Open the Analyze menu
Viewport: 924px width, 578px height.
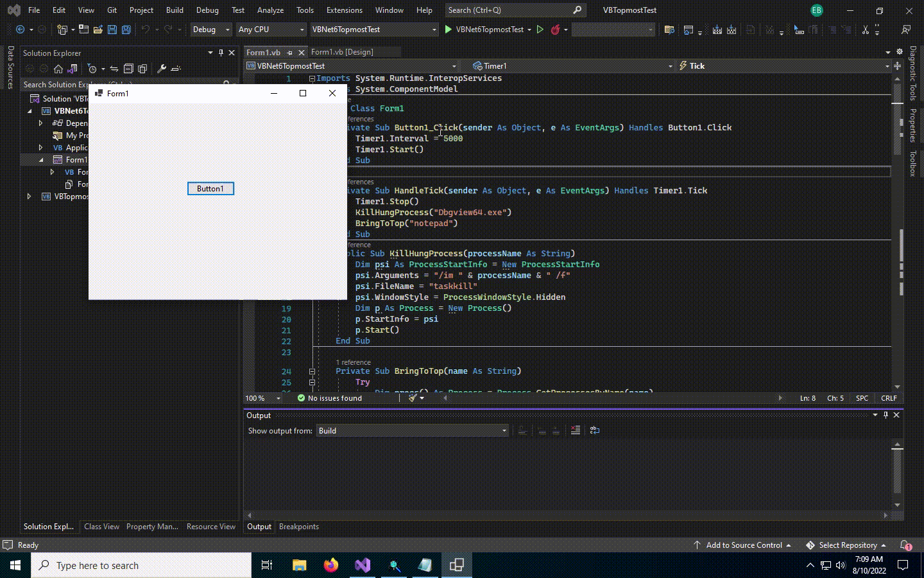(x=270, y=10)
